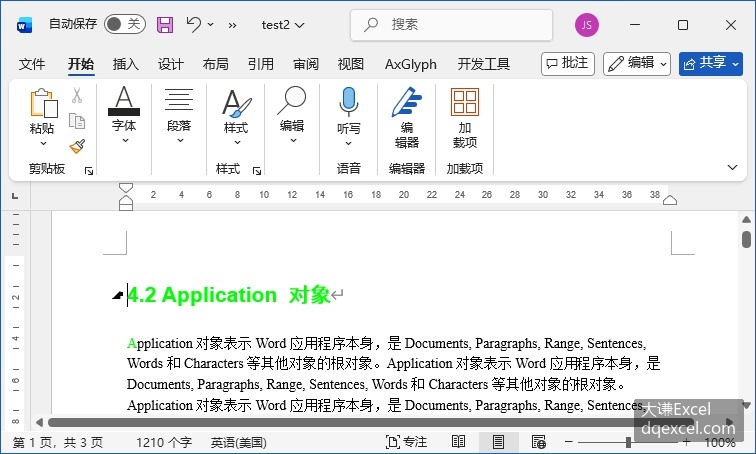Viewport: 756px width, 454px height.
Task: Open the 字体 font group
Action: [x=124, y=115]
